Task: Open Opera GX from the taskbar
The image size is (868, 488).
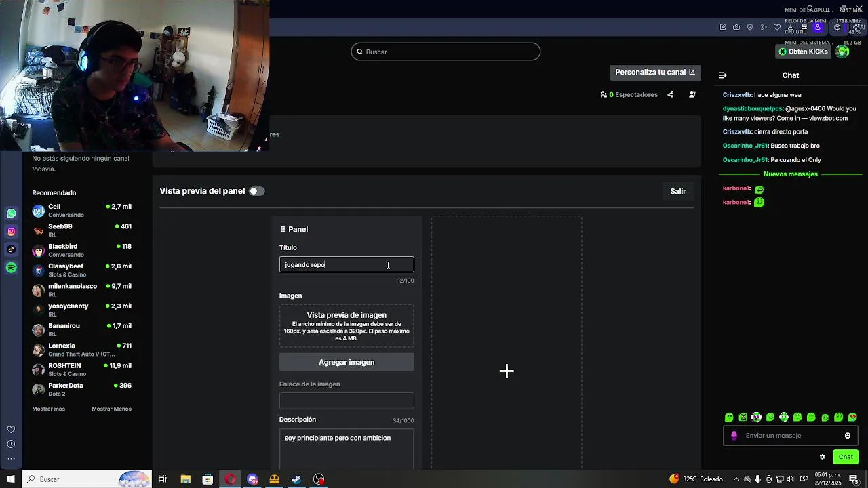Action: click(x=231, y=479)
